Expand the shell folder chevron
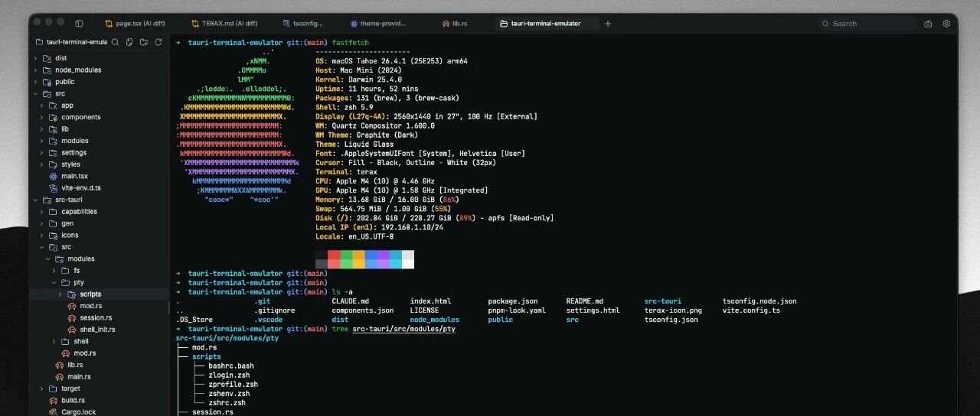The image size is (980, 416). (x=54, y=341)
